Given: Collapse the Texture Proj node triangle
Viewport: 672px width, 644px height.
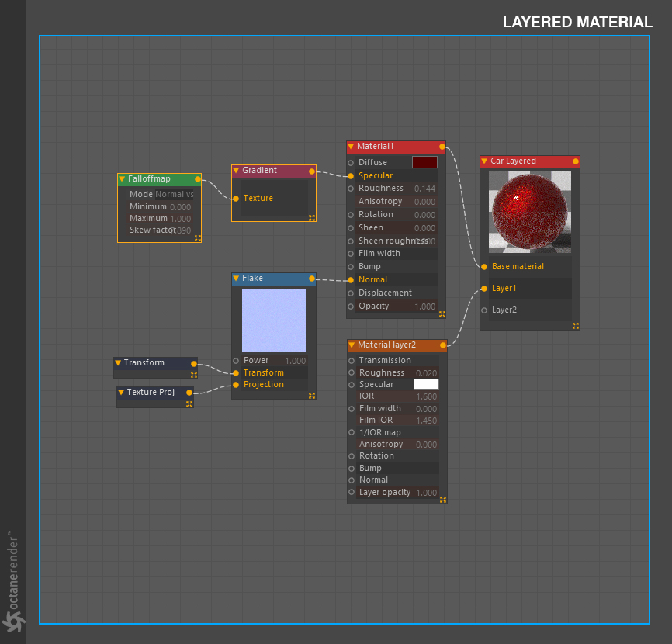Looking at the screenshot, I should [121, 393].
